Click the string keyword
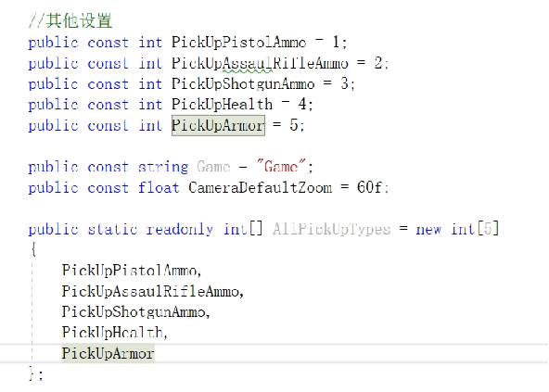 coord(163,167)
